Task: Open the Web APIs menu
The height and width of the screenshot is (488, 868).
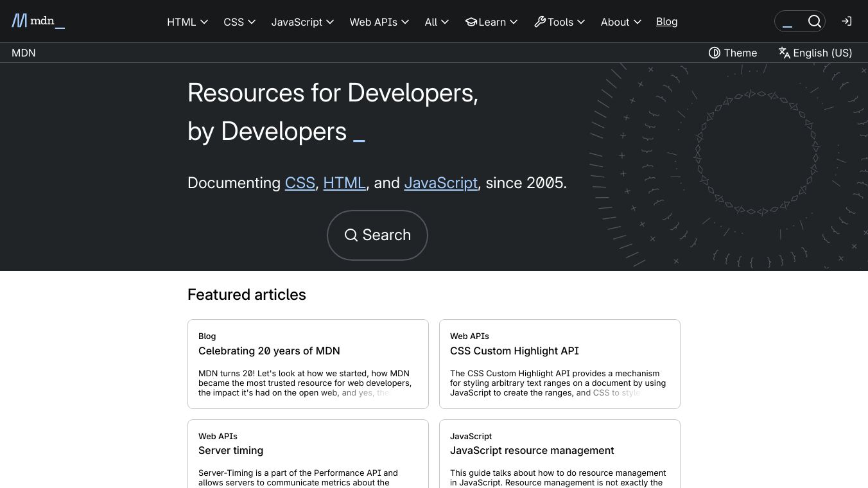Action: [x=379, y=22]
